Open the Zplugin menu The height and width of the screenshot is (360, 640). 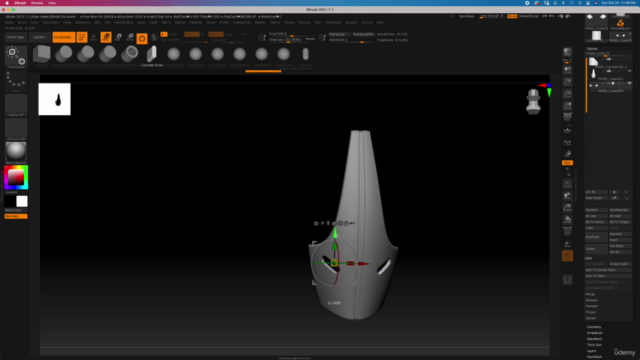(x=351, y=22)
